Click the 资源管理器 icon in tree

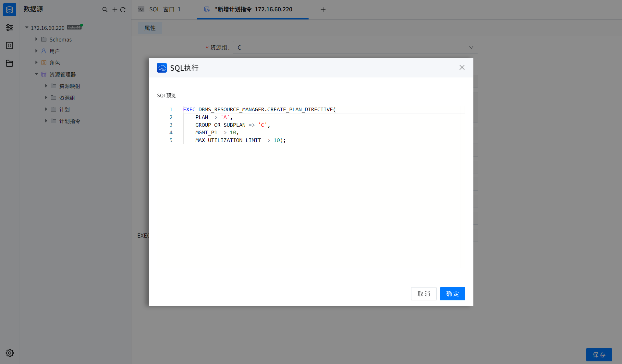tap(44, 74)
